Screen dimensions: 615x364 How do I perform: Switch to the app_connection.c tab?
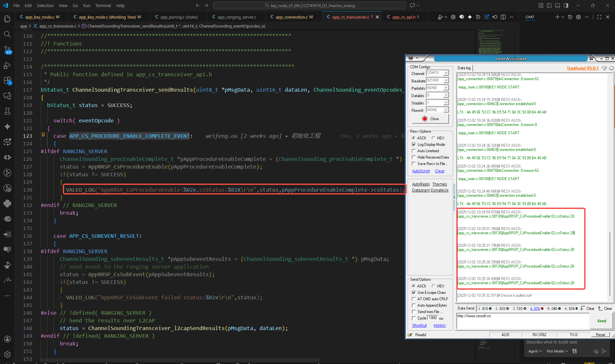[x=292, y=17]
